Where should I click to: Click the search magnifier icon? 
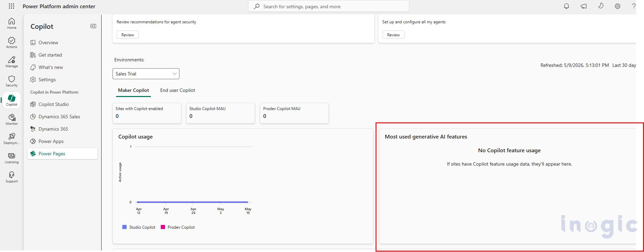[257, 7]
